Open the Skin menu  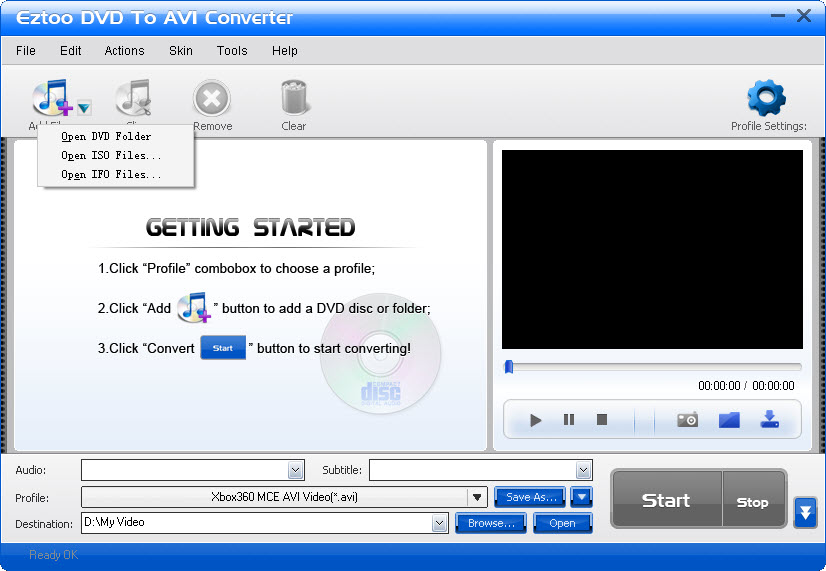[181, 51]
